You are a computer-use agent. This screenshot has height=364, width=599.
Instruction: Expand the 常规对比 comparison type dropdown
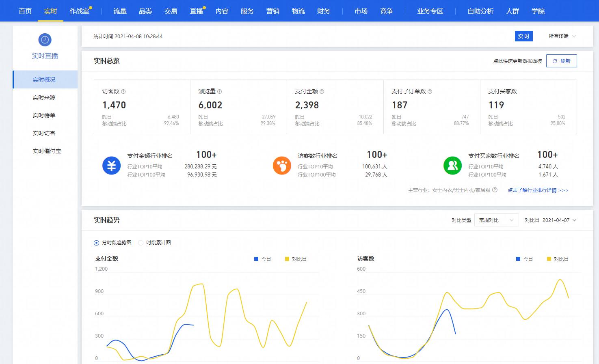496,220
